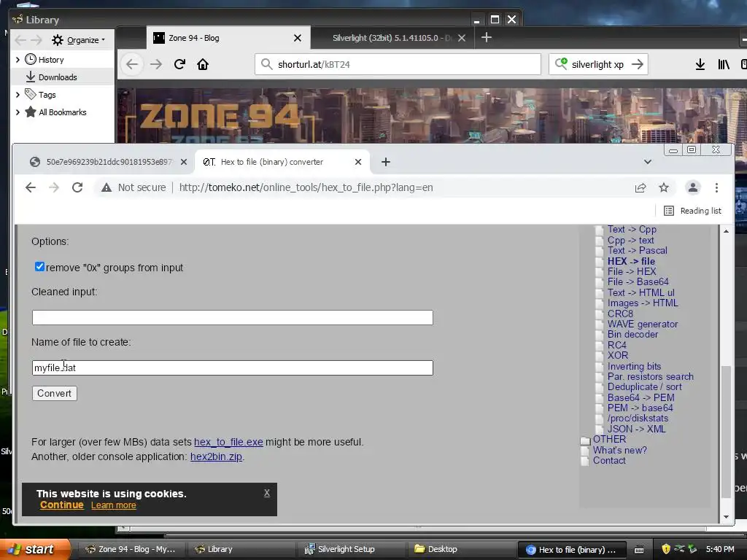This screenshot has width=747, height=560.
Task: Open Organize dropdown in Library
Action: point(79,40)
